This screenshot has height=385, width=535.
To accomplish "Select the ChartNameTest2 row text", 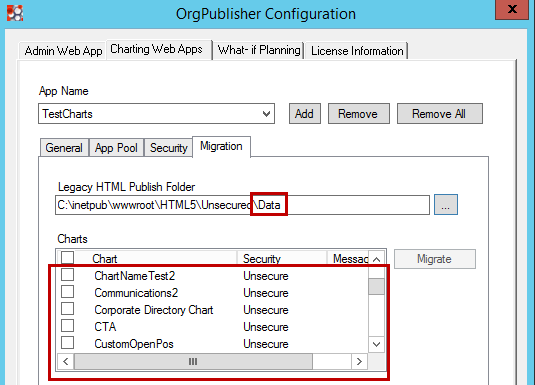I will [134, 276].
